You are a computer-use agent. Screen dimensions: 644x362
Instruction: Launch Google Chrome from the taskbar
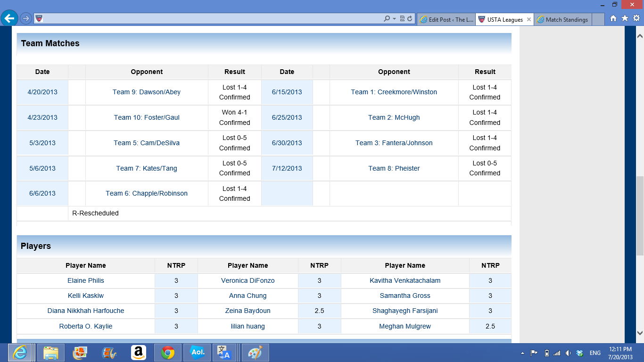[x=167, y=353]
